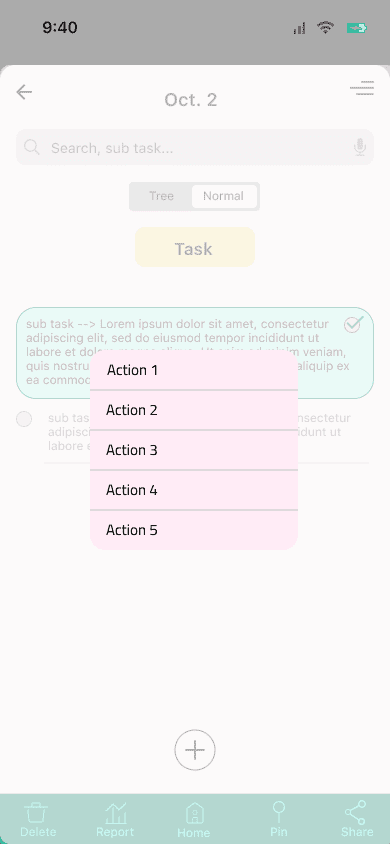Viewport: 390px width, 844px height.
Task: Tap the Delete trash icon
Action: 37,812
